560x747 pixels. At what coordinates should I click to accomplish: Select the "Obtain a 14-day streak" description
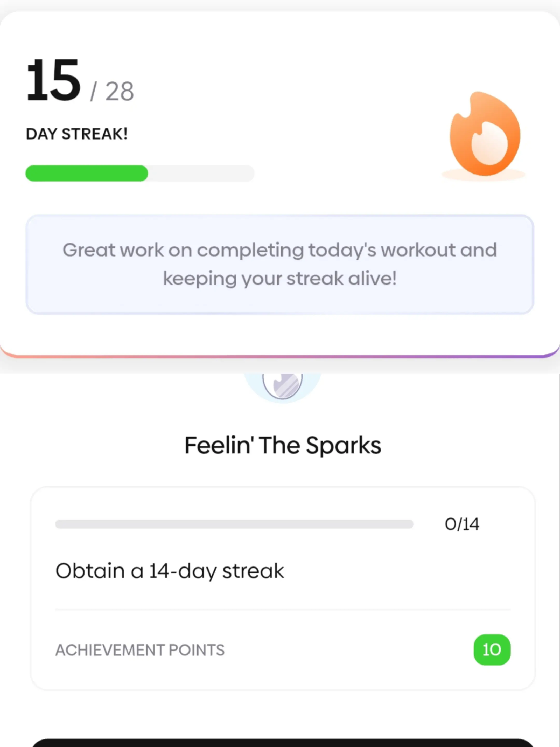pos(170,571)
